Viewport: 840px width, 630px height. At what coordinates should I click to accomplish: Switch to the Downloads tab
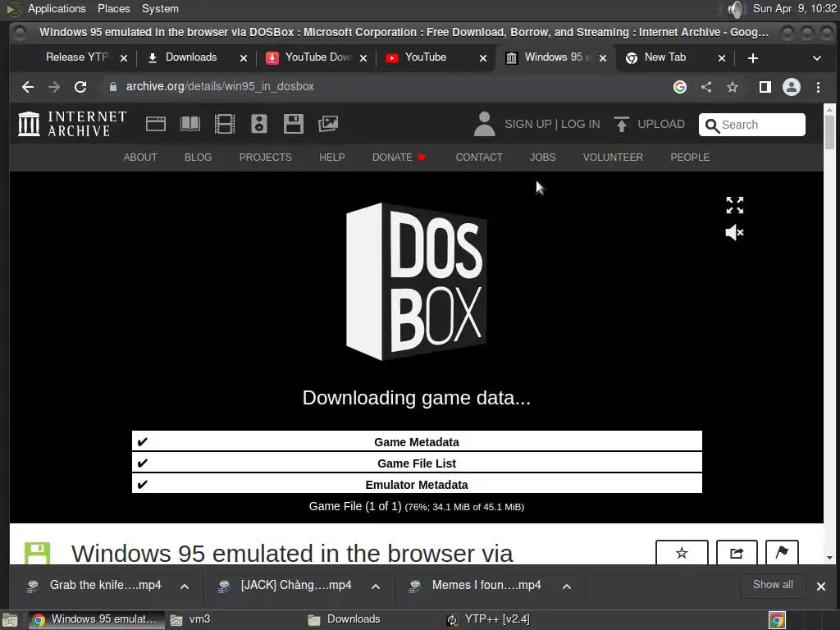pos(190,57)
